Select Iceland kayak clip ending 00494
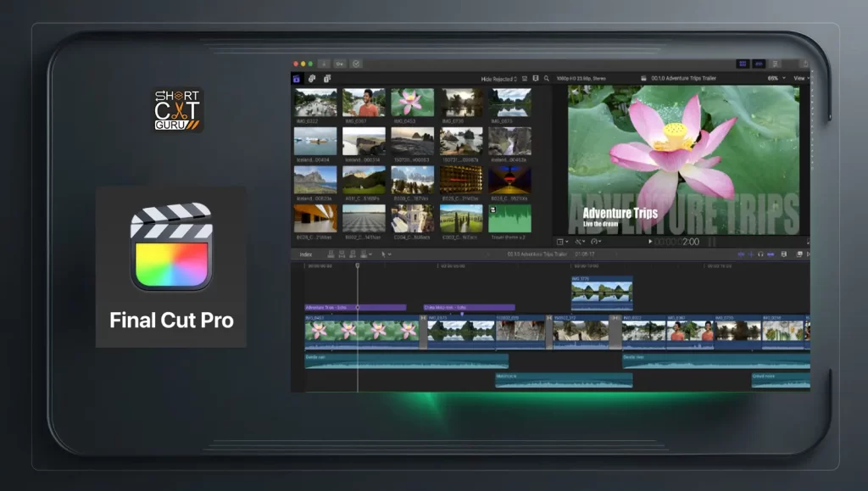Screen dimensions: 868x491 click(x=315, y=141)
